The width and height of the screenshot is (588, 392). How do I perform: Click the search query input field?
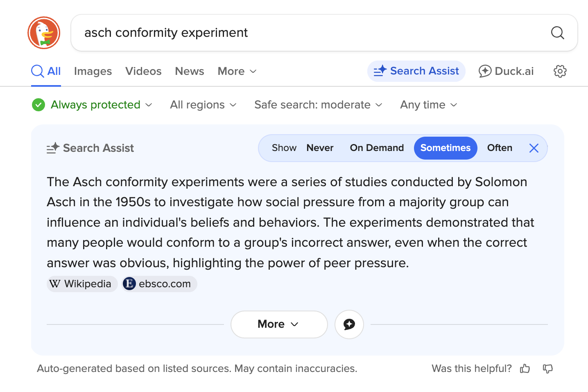coord(311,33)
